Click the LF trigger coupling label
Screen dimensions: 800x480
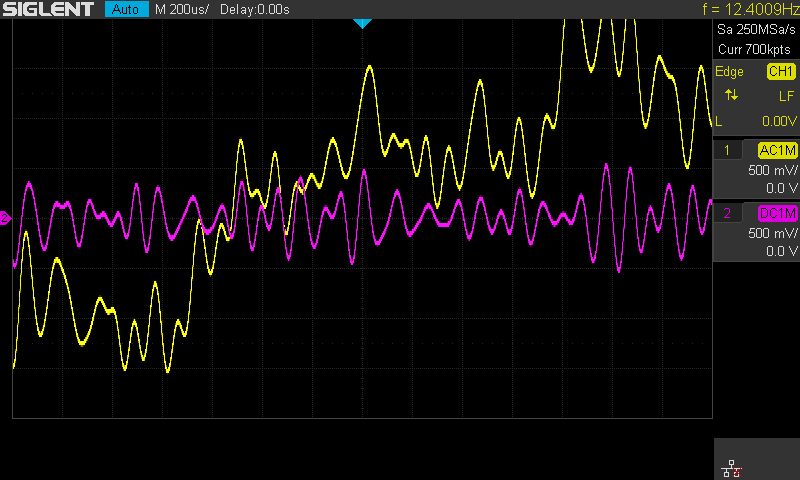click(786, 96)
